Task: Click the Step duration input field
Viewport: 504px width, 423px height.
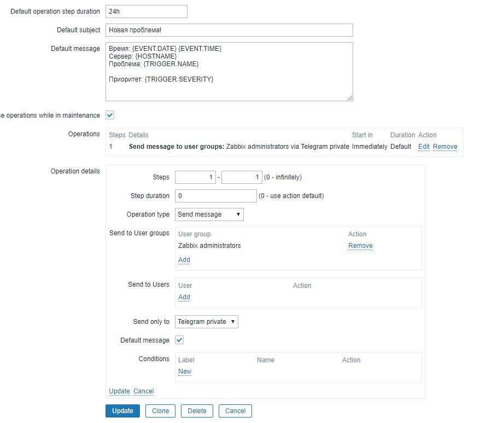Action: click(x=215, y=196)
